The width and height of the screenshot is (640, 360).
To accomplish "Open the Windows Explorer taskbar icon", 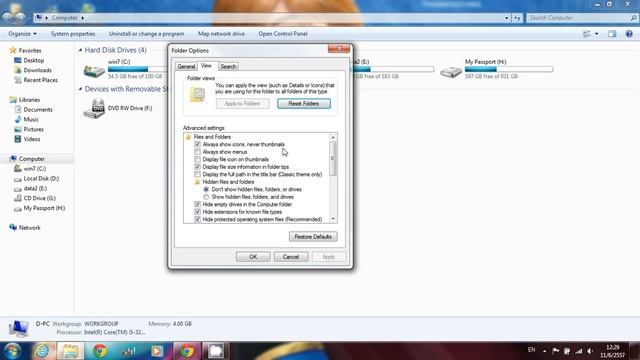I will tap(71, 351).
